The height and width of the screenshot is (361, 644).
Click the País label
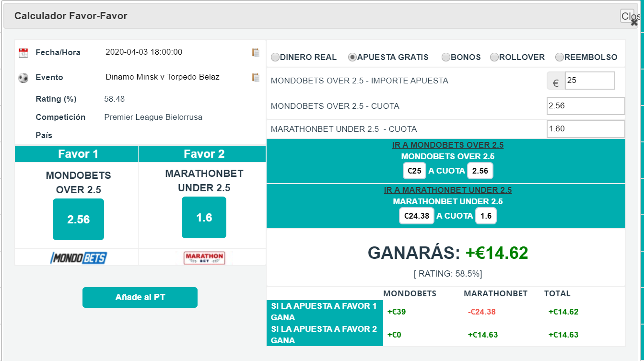tap(44, 135)
